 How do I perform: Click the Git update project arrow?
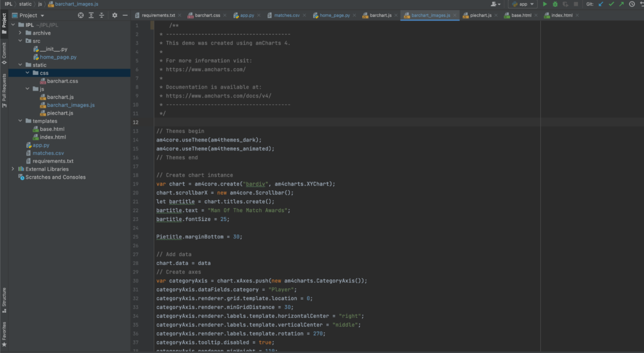601,4
